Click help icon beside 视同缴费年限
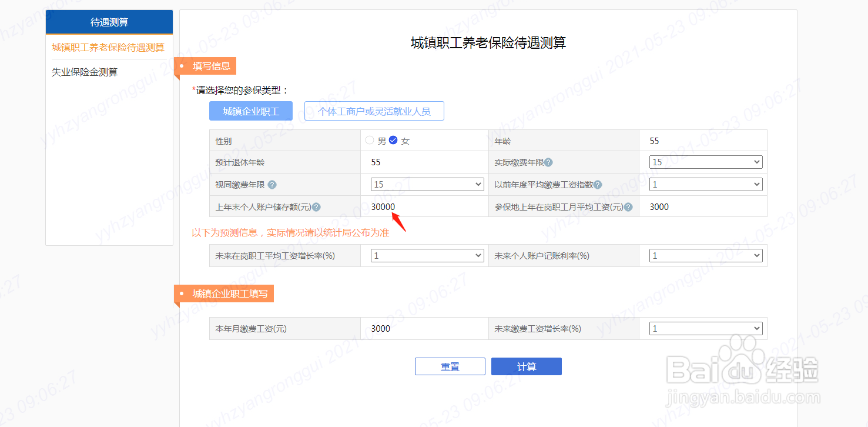868x427 pixels. 272,185
